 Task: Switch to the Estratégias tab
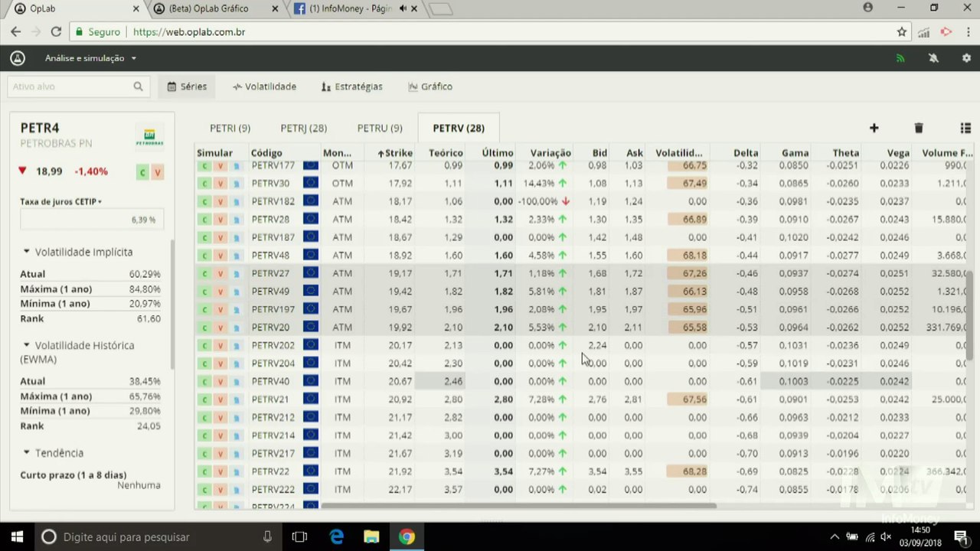click(352, 86)
